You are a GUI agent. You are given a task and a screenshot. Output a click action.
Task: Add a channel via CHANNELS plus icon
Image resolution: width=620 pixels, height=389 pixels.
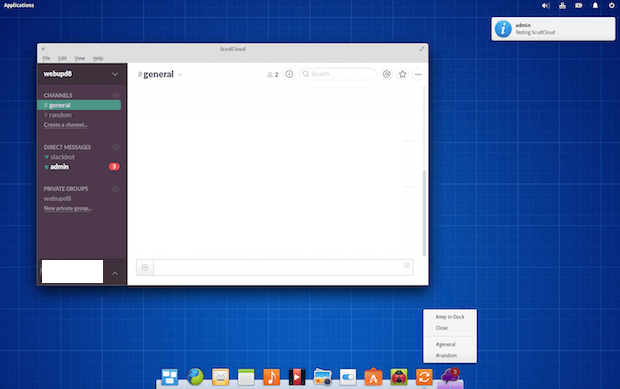(116, 95)
